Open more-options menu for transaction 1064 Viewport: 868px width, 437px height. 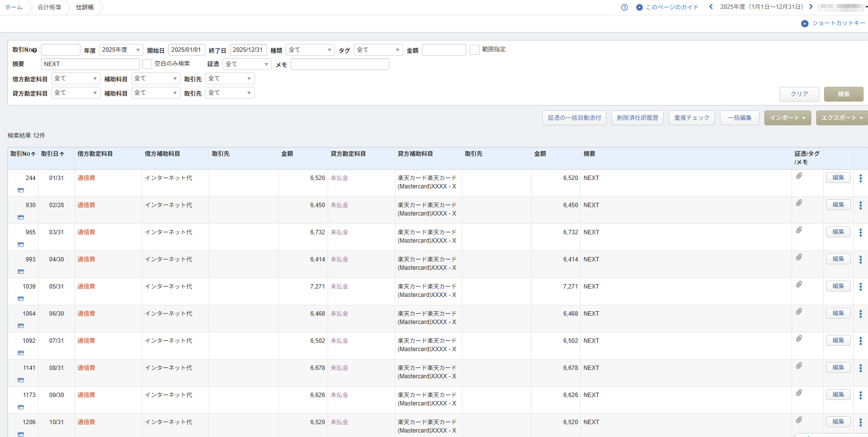click(861, 314)
